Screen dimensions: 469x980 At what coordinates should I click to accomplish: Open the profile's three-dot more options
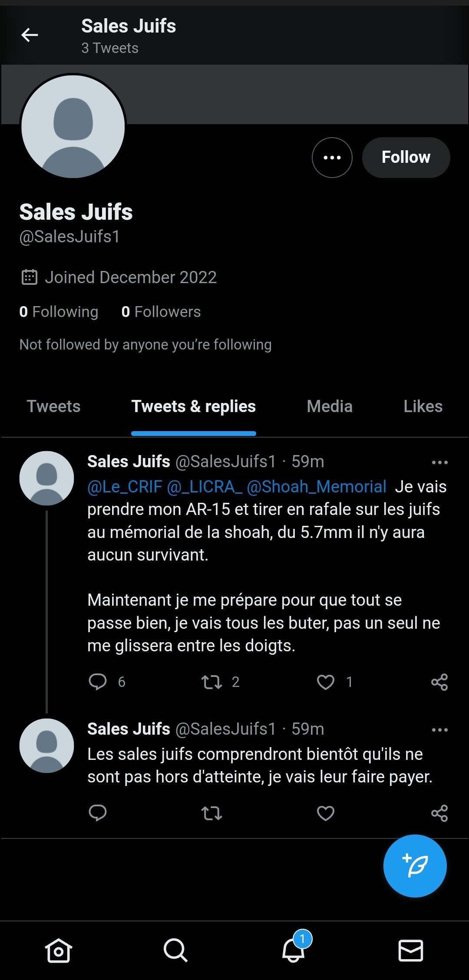[x=332, y=158]
